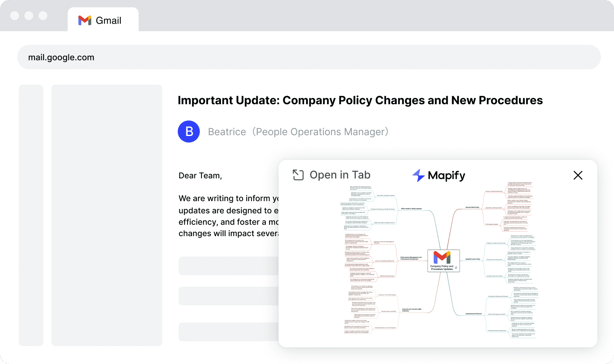
Task: Select the Gmail browser tab
Action: (x=103, y=20)
